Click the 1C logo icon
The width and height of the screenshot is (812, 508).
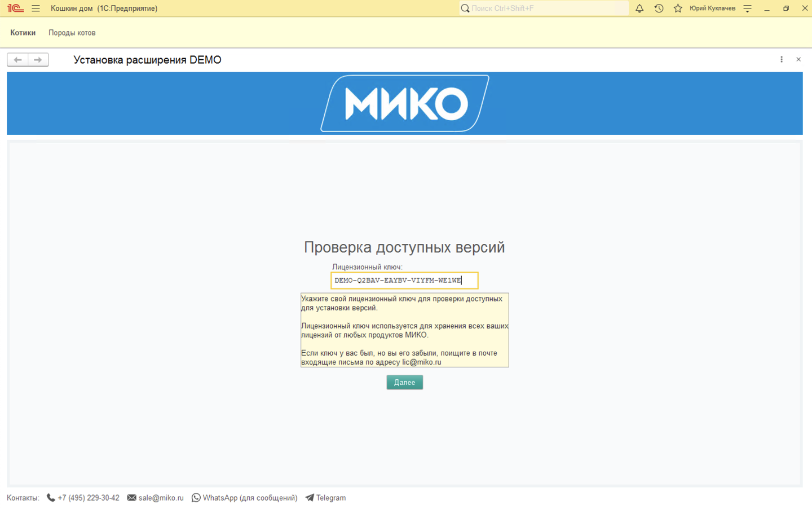click(15, 8)
